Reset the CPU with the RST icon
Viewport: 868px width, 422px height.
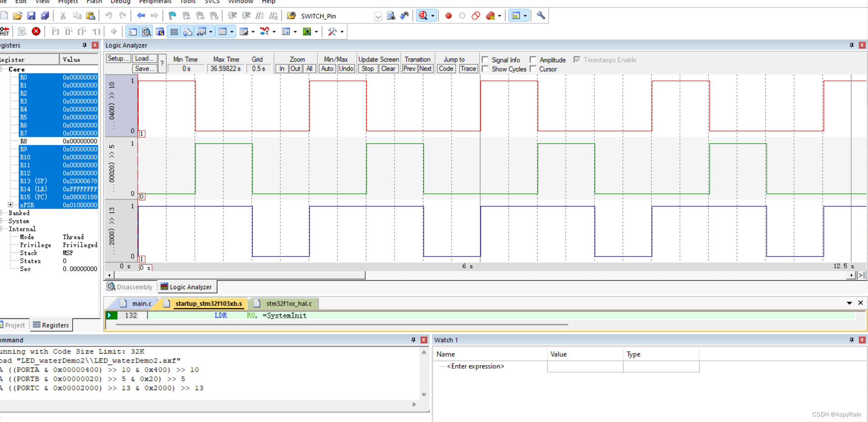(5, 31)
